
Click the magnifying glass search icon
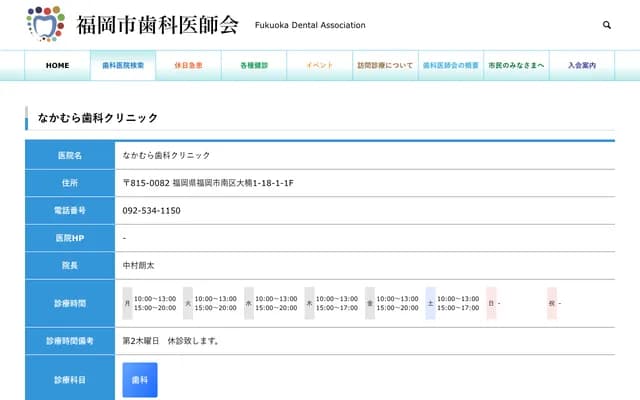(x=607, y=25)
